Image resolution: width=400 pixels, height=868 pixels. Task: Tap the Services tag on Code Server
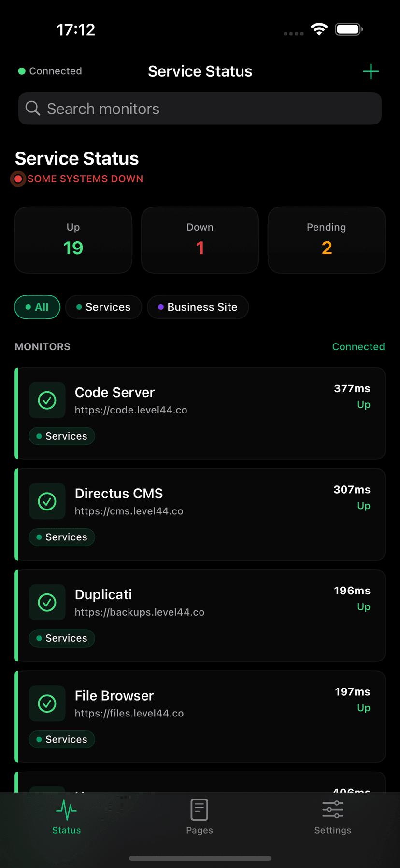pyautogui.click(x=62, y=436)
